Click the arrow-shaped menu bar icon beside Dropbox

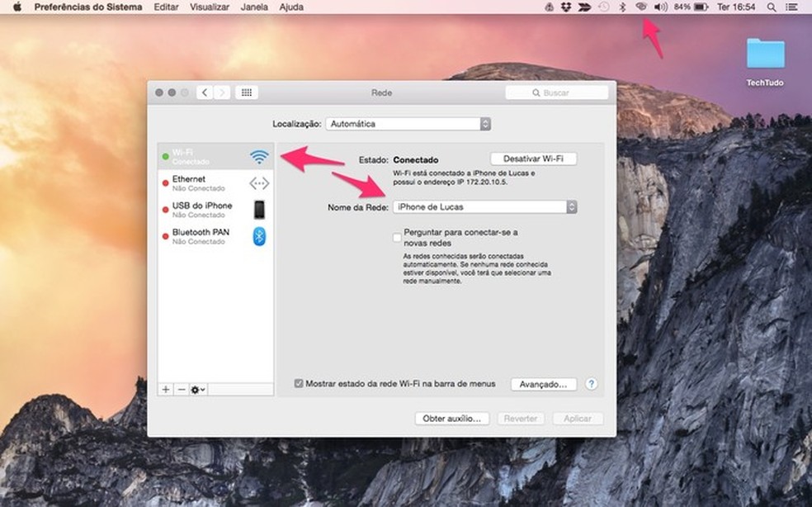(585, 7)
